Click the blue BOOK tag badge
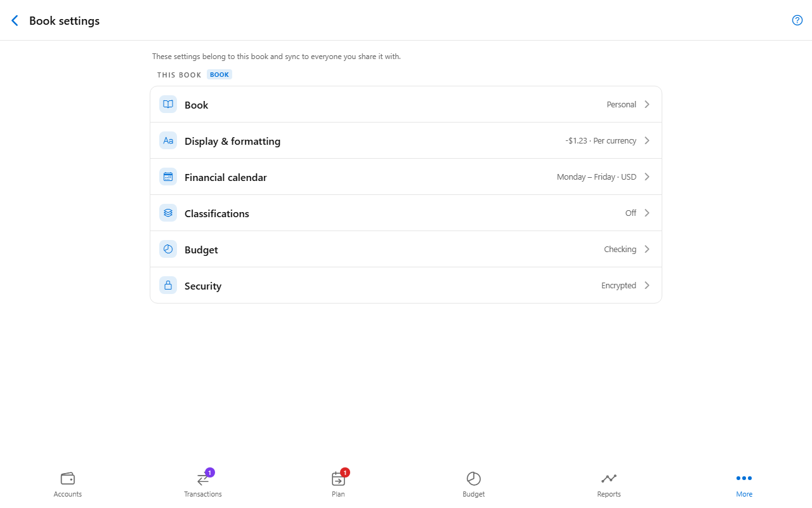The height and width of the screenshot is (508, 812). [219, 74]
